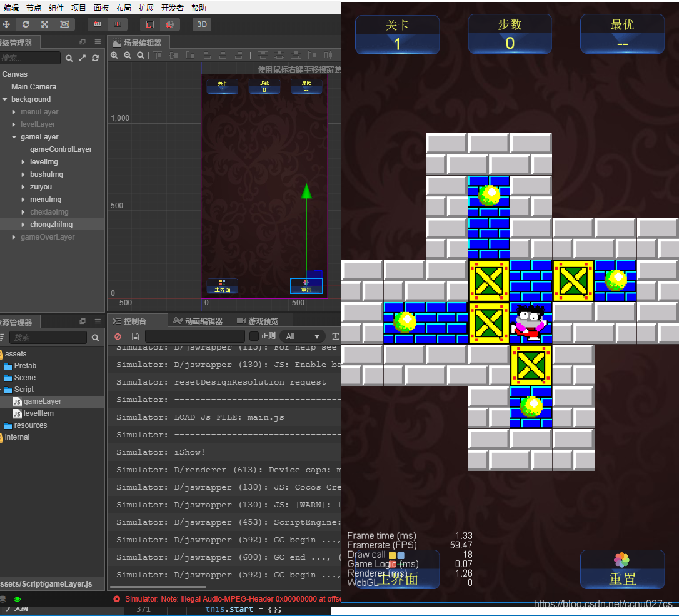This screenshot has height=616, width=679.
Task: Clear the console log
Action: [x=118, y=336]
